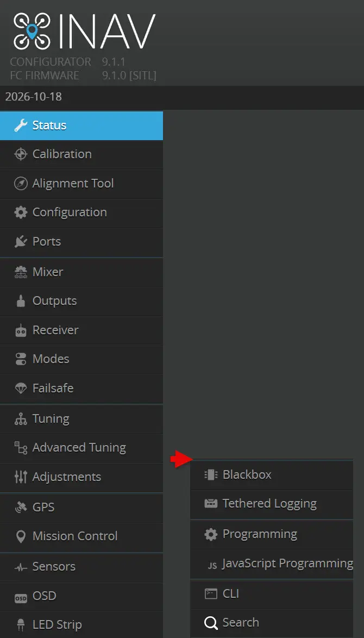Screen dimensions: 364x638
Task: Click the wrench icon beside Status
Action: 20,126
